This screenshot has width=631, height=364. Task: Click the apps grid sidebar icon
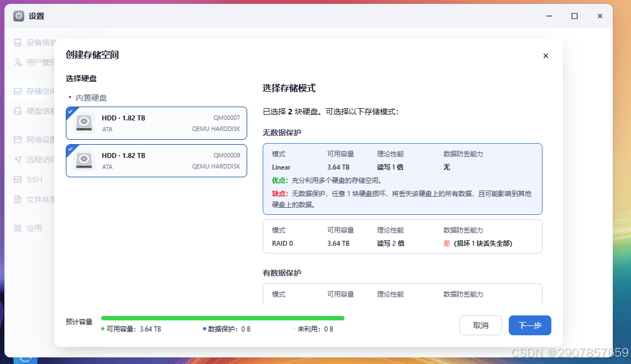18,228
